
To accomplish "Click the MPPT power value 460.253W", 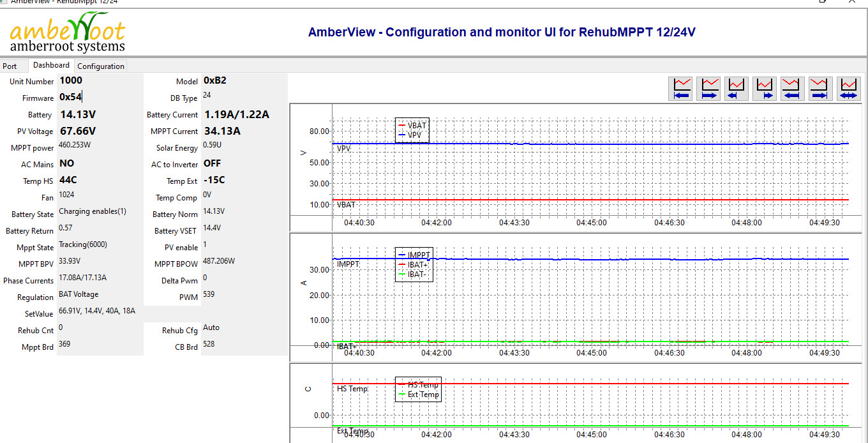I will [75, 145].
